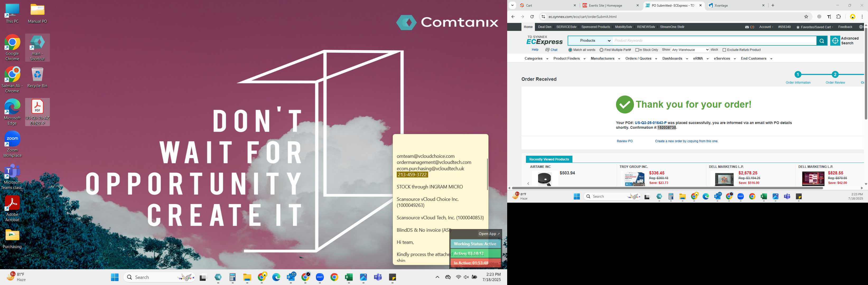
Task: Select the Recycle Bin desktop icon
Action: click(38, 78)
